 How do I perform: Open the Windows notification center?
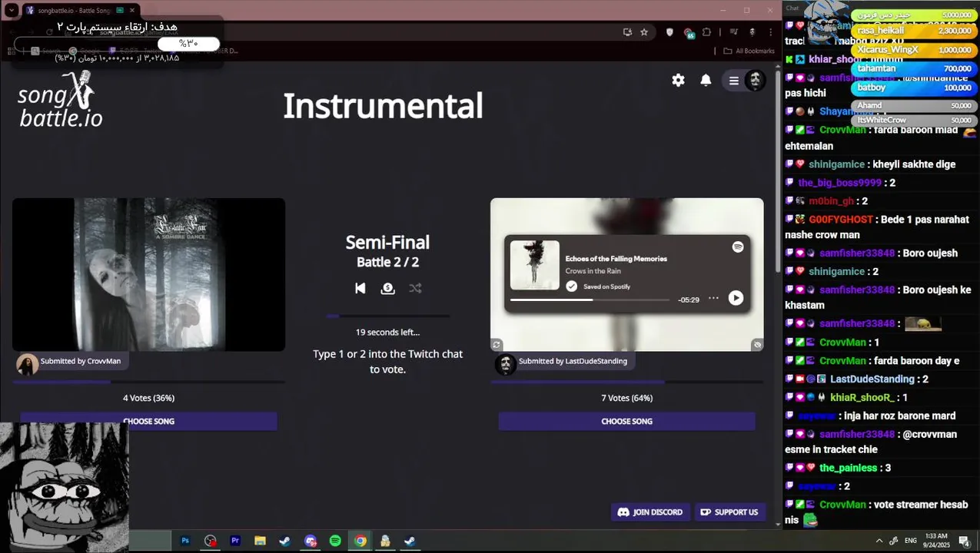(x=964, y=541)
